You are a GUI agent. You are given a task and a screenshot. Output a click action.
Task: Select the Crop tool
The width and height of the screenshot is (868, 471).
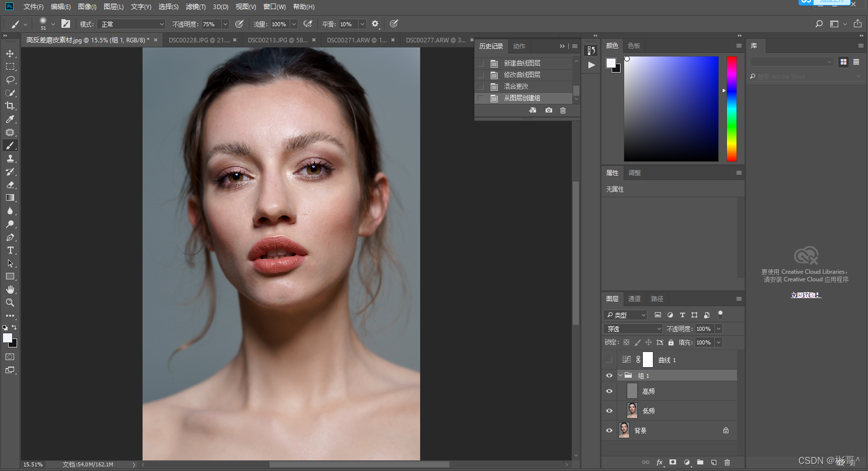click(x=10, y=106)
